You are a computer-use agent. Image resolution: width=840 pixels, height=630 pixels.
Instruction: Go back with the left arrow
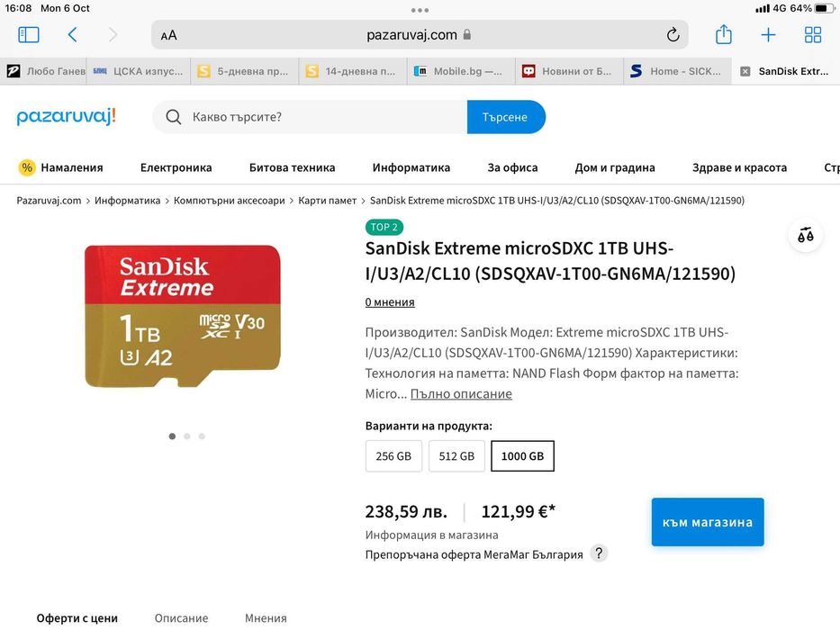pos(73,35)
